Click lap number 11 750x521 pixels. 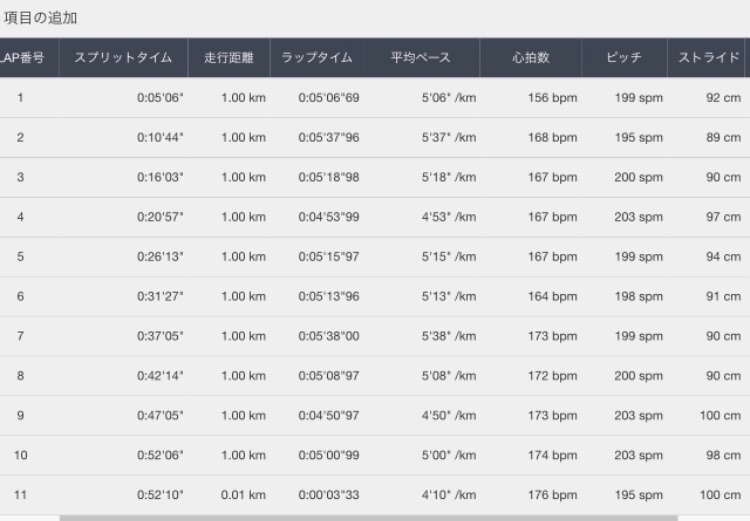pos(20,495)
